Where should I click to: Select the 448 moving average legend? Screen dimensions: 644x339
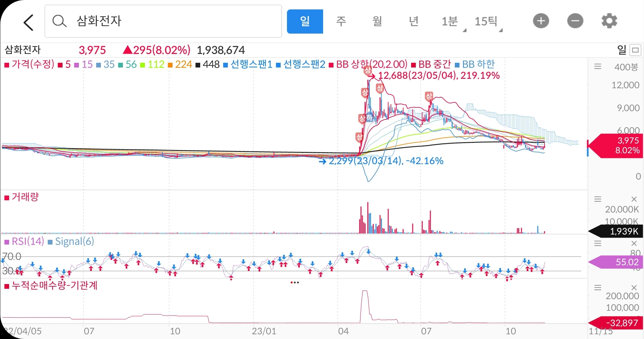coord(207,64)
